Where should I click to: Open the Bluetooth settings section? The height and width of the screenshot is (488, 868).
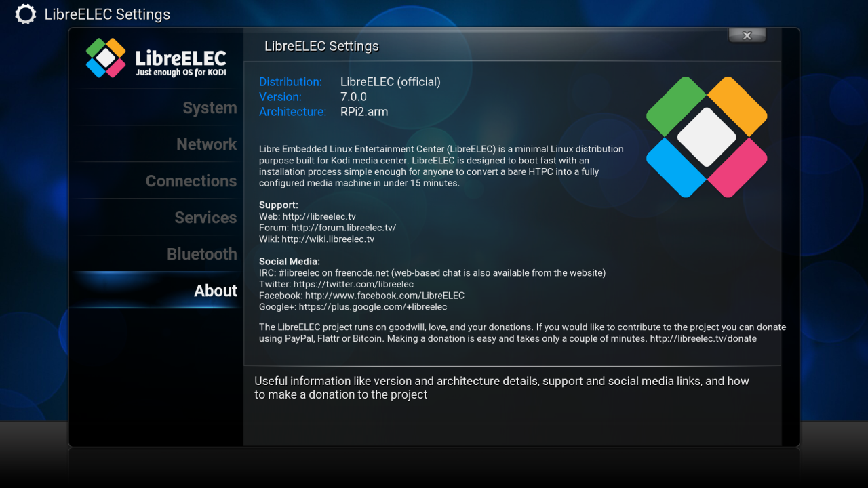point(201,253)
